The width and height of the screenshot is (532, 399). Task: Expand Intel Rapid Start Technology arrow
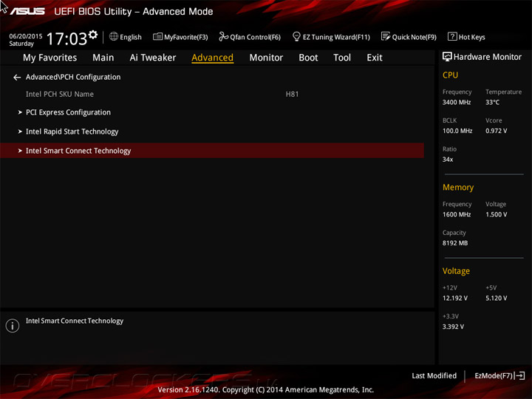[20, 132]
